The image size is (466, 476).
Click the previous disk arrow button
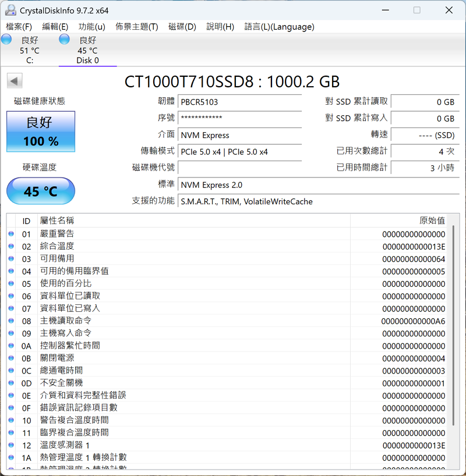coord(15,81)
